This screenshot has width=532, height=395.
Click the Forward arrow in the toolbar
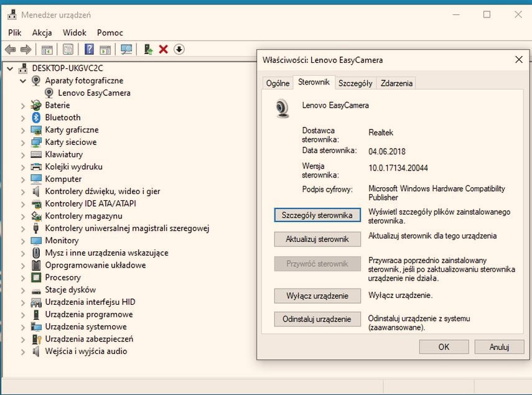point(26,50)
